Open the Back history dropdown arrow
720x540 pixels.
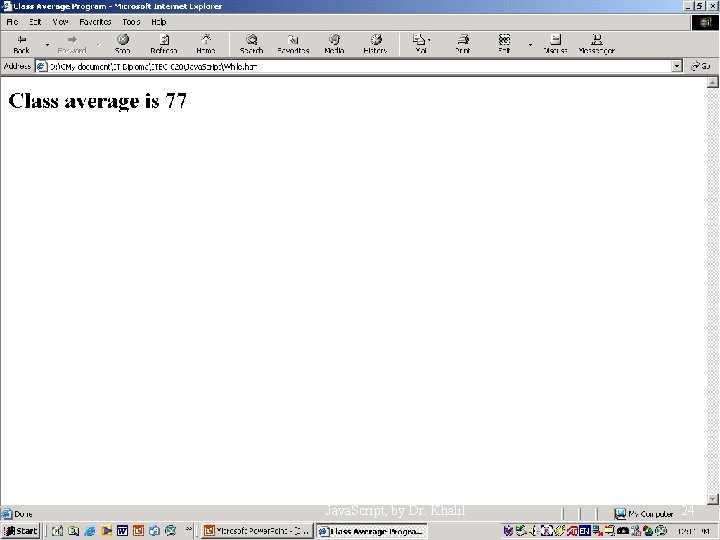[47, 45]
